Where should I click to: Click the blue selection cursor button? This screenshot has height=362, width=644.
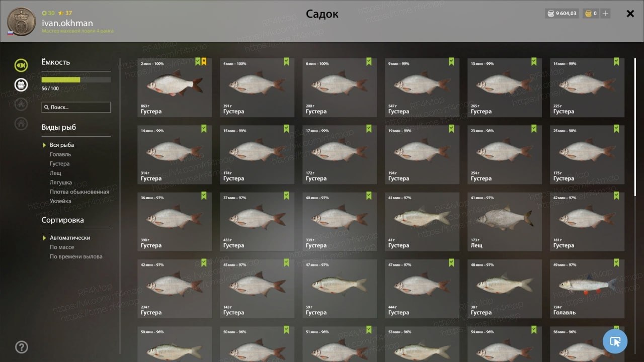615,341
